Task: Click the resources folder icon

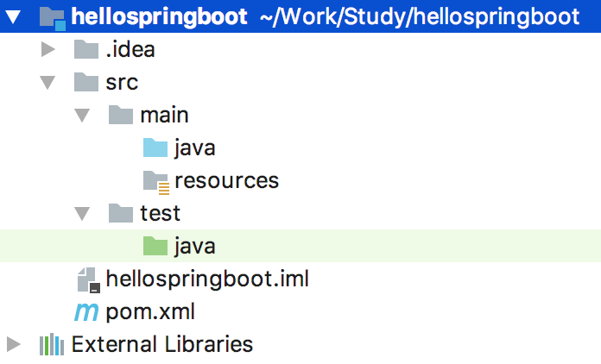Action: [155, 180]
